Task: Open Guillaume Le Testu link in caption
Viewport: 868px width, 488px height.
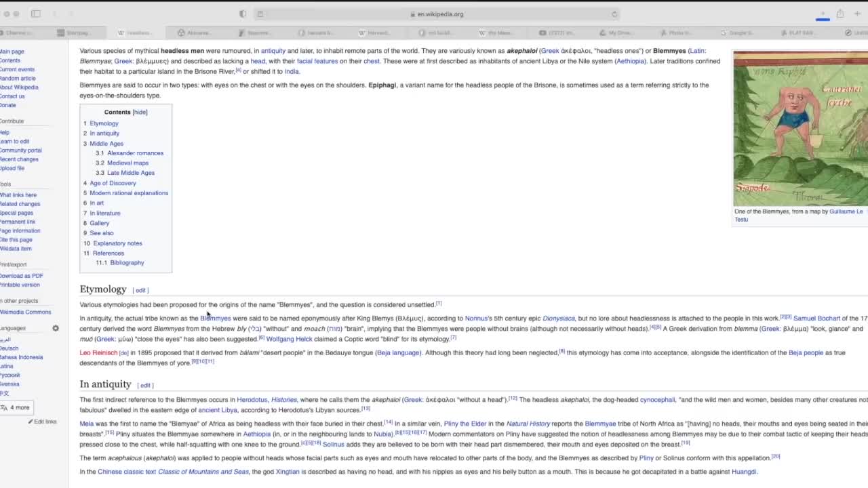Action: point(799,216)
